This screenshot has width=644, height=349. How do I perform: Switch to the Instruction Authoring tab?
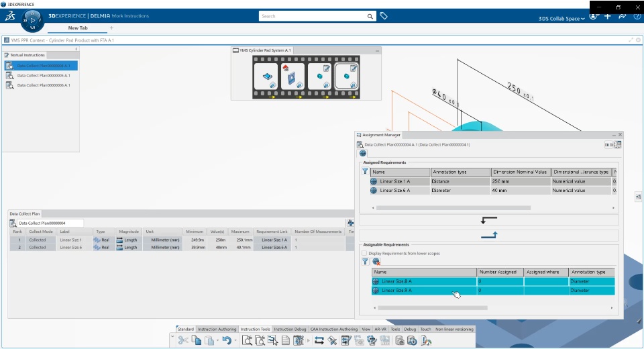217,330
